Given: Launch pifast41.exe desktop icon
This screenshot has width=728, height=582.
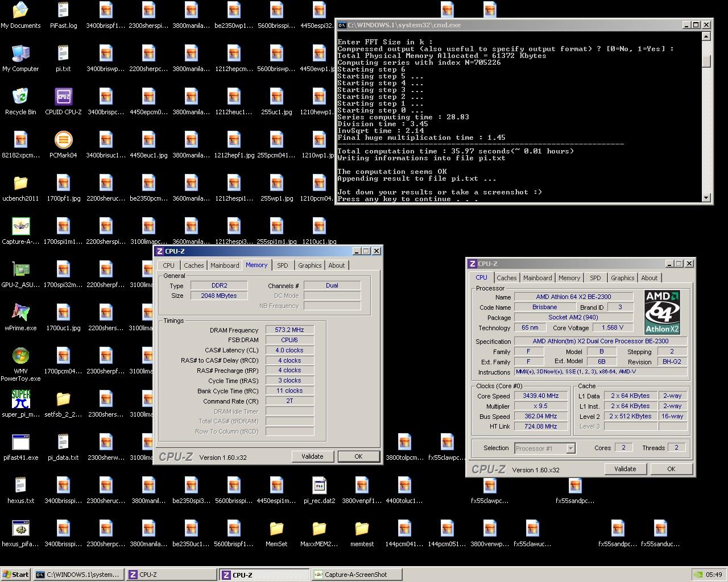Looking at the screenshot, I should (x=20, y=447).
